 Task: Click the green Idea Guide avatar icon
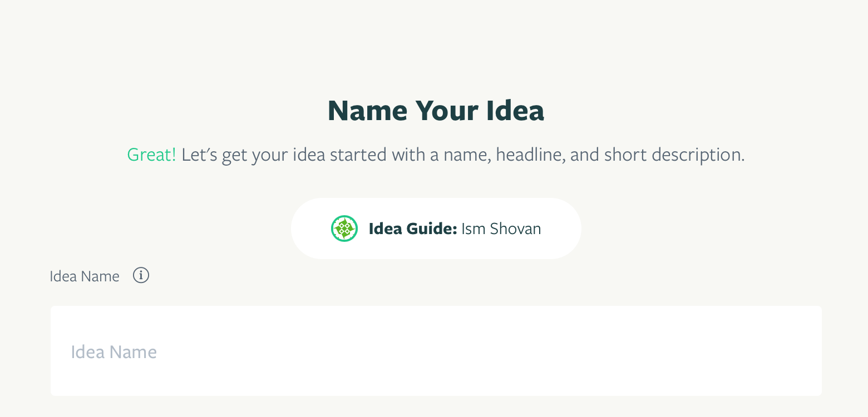tap(344, 229)
